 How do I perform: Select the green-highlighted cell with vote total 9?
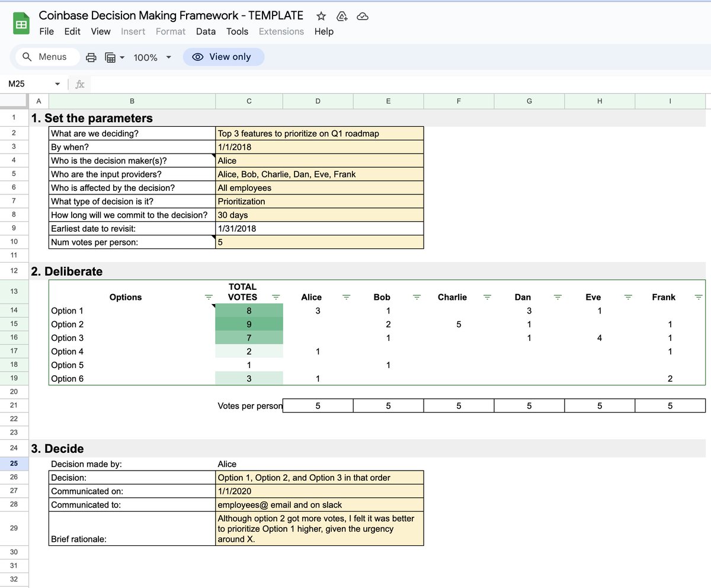[248, 324]
